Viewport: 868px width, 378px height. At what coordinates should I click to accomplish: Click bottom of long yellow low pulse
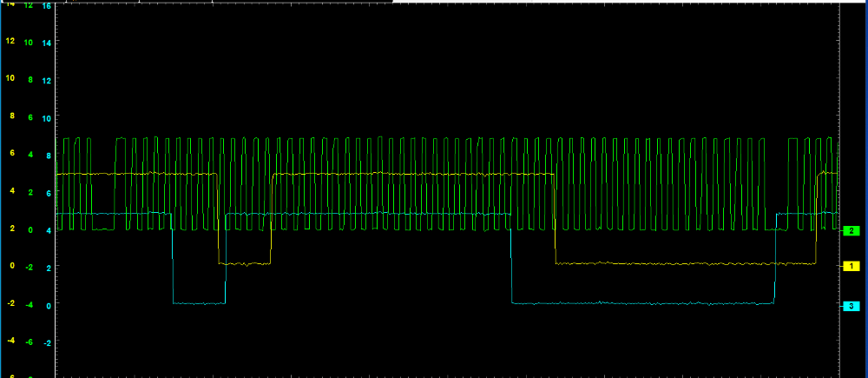point(686,263)
